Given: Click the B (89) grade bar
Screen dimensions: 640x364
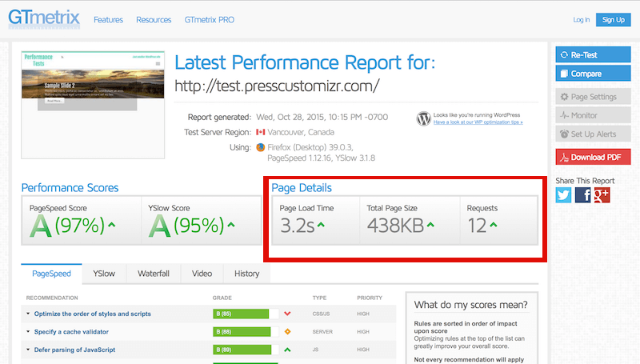Looking at the screenshot, I should [x=246, y=350].
